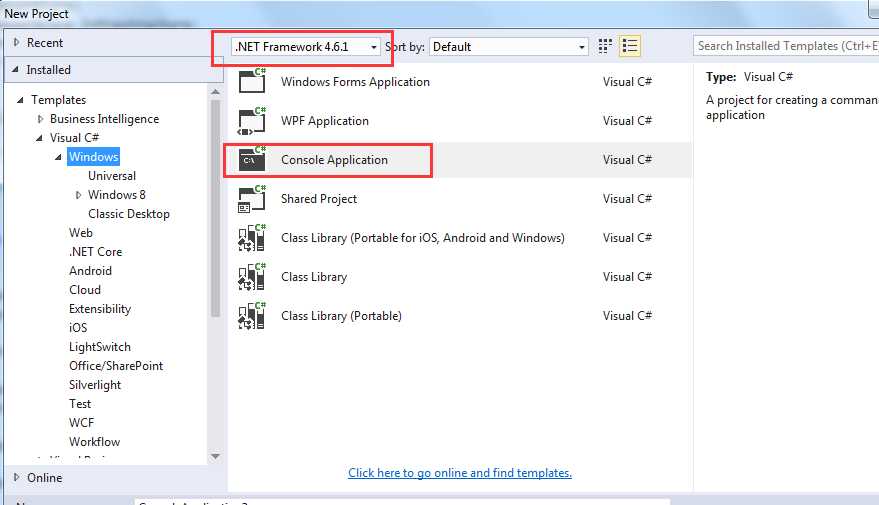The height and width of the screenshot is (505, 879).
Task: Select the Test template category
Action: coord(80,404)
